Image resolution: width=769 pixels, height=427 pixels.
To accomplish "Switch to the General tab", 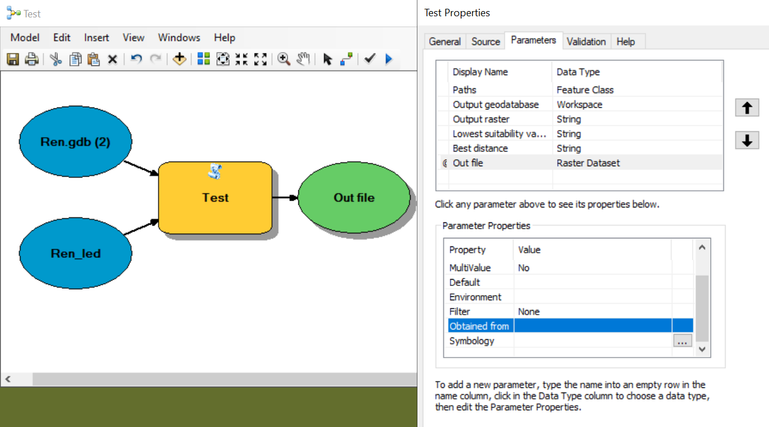I will (x=444, y=42).
